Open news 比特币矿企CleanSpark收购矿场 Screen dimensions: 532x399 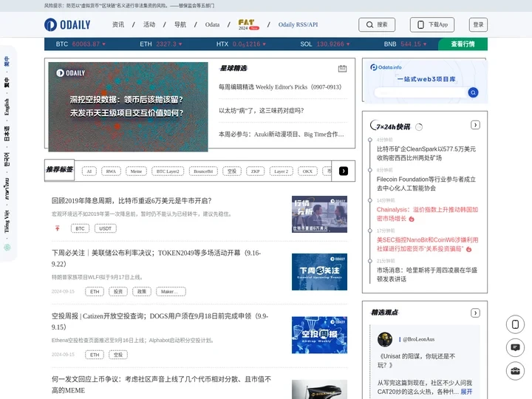click(x=426, y=154)
